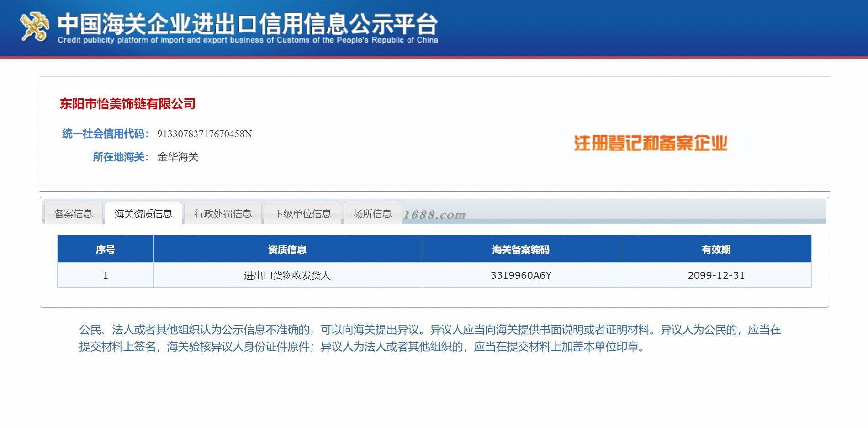
Task: Click the 所在地海关 label
Action: coord(121,157)
